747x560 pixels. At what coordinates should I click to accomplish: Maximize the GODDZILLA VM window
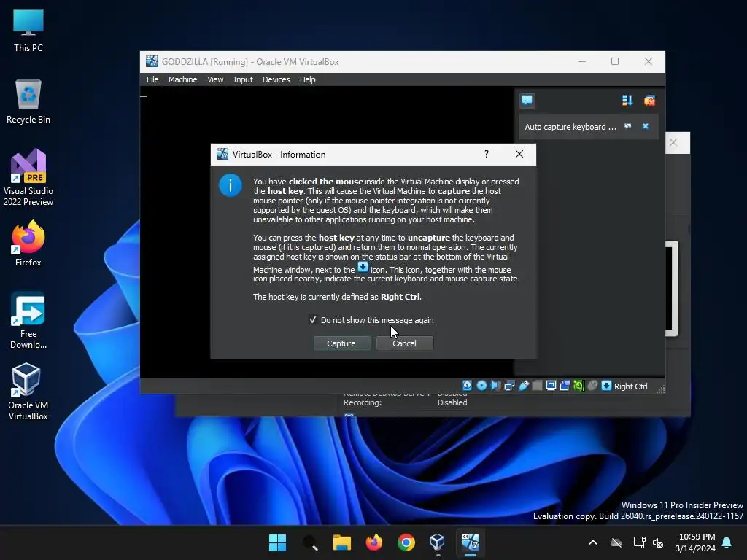615,61
